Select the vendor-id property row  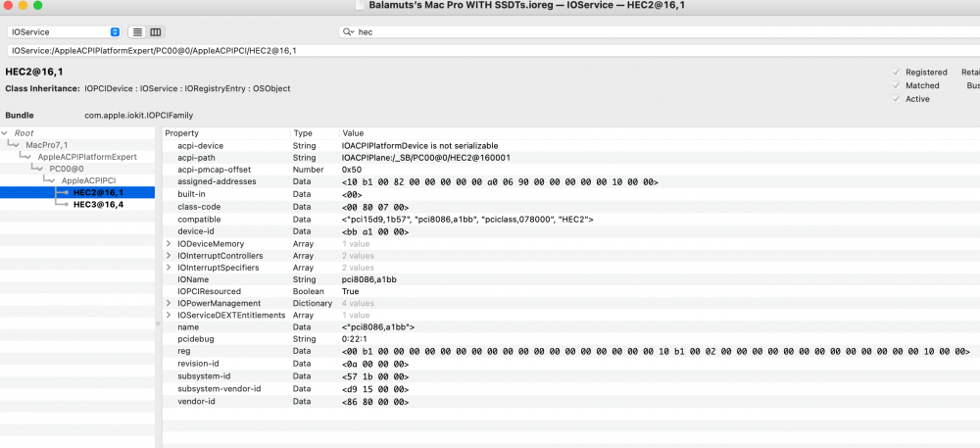[571, 401]
